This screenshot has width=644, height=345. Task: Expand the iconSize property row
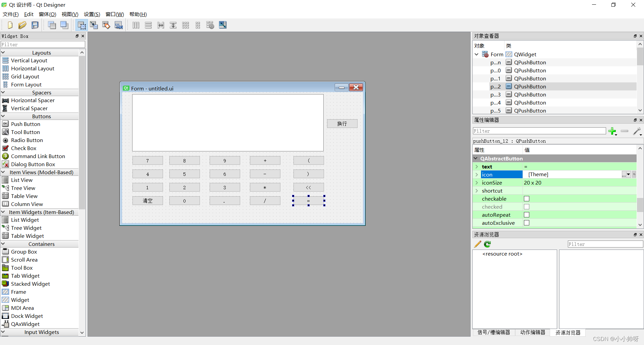click(477, 183)
